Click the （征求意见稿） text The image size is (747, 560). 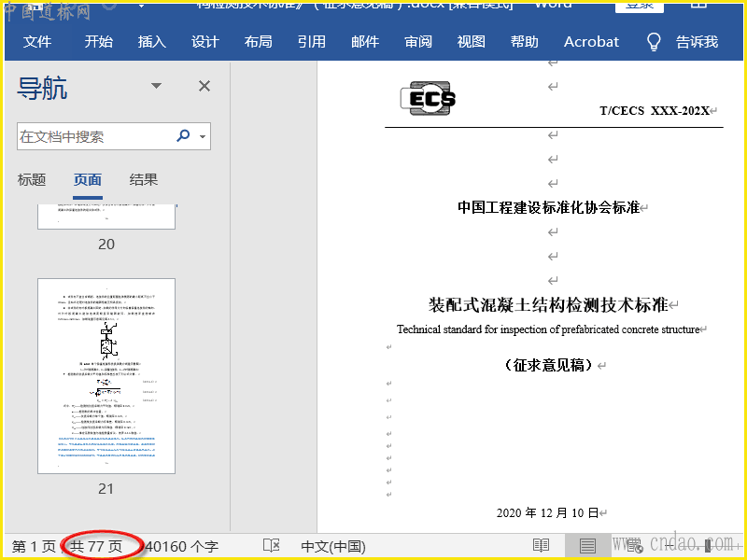[548, 365]
